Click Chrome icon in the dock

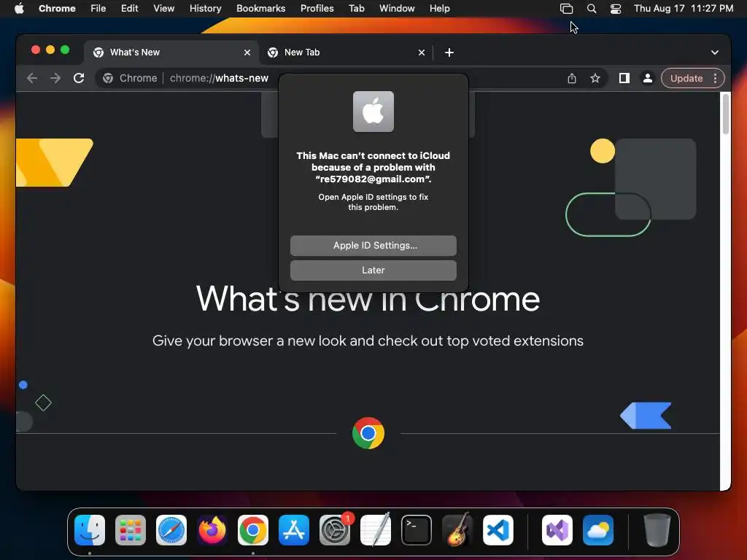(253, 530)
